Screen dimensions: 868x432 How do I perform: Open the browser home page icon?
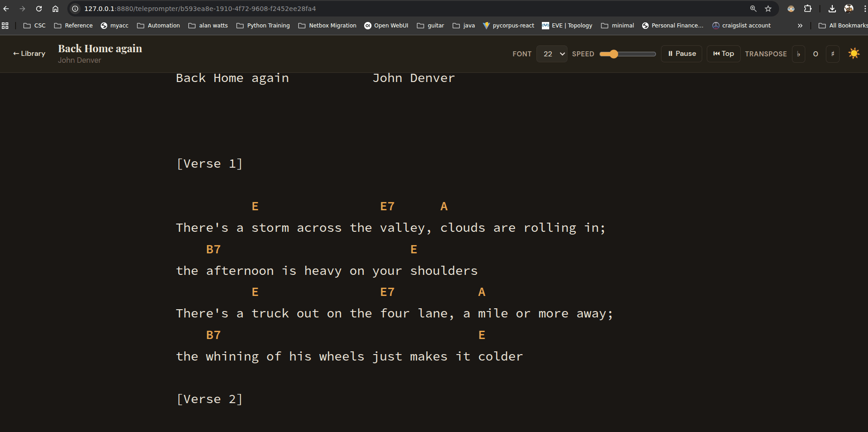coord(55,9)
